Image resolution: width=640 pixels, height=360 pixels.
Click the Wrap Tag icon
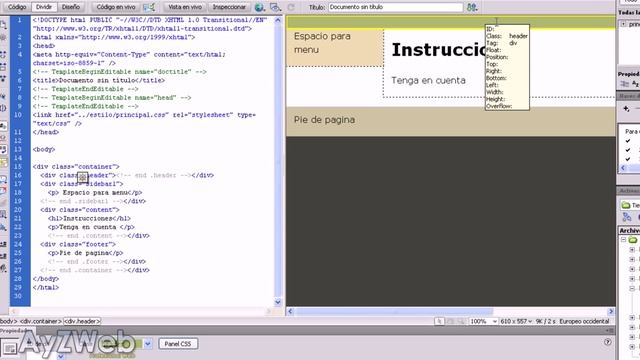coord(3,203)
